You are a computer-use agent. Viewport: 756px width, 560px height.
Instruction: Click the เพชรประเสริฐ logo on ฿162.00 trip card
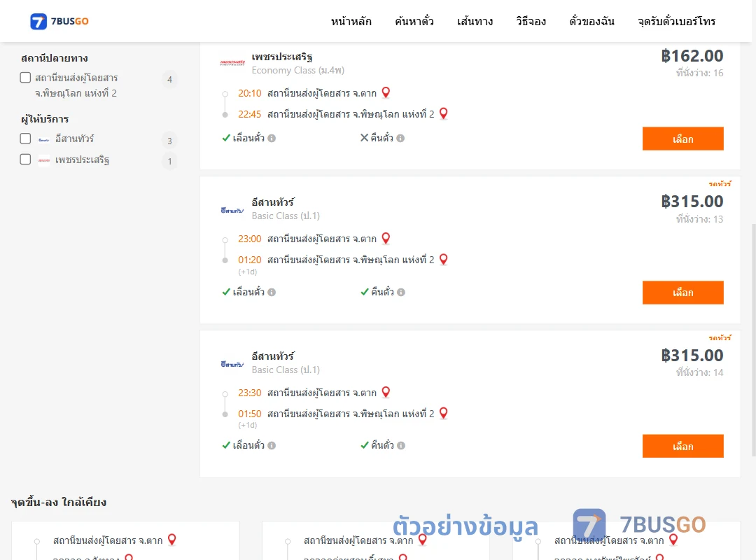(232, 63)
